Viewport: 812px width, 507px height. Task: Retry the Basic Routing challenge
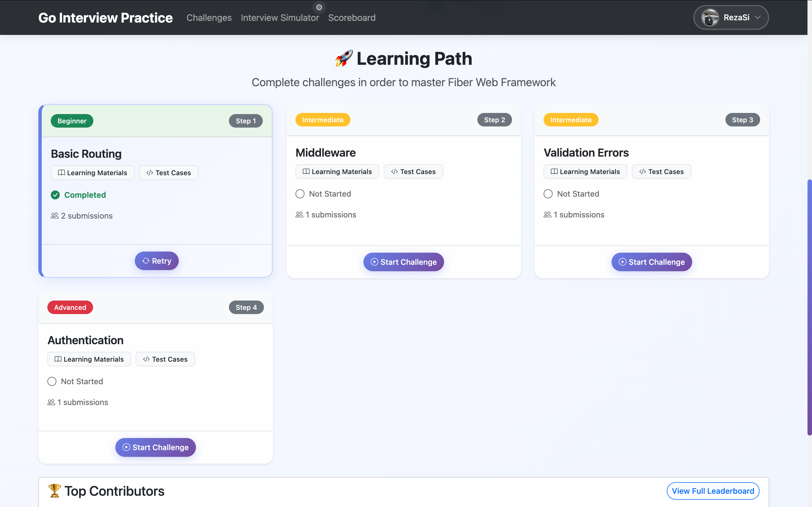tap(156, 261)
